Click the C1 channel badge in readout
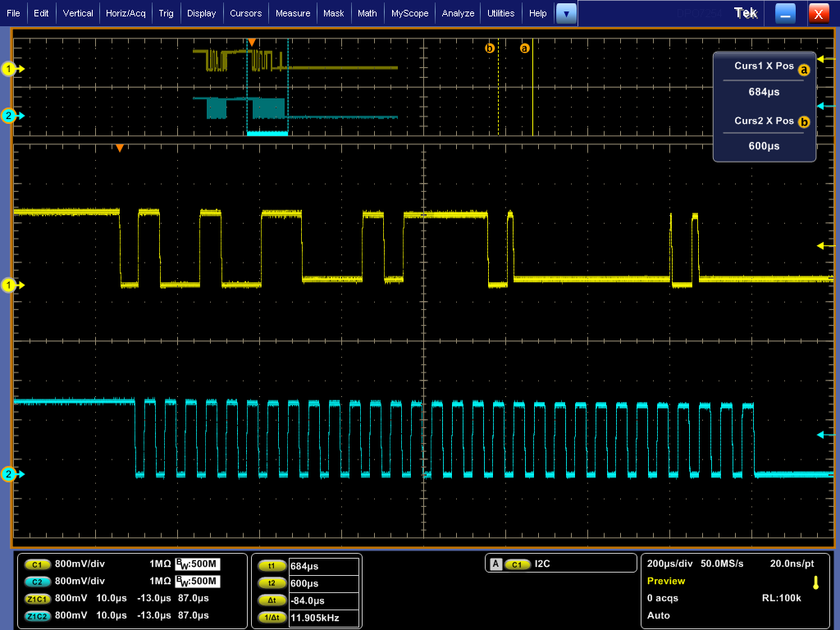Screen dimensions: 840x630 pyautogui.click(x=38, y=564)
